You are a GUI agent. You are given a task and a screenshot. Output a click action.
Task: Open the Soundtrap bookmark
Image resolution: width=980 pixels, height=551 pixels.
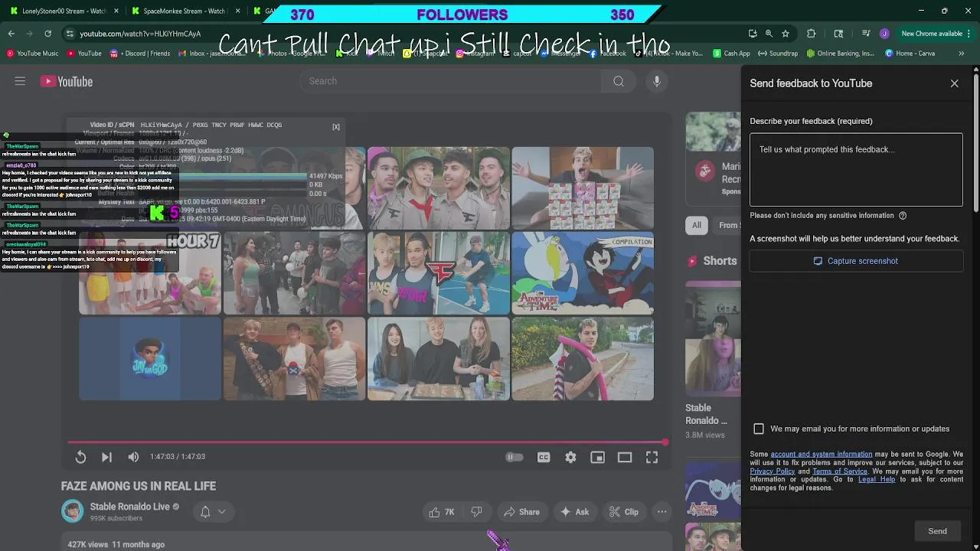click(778, 54)
